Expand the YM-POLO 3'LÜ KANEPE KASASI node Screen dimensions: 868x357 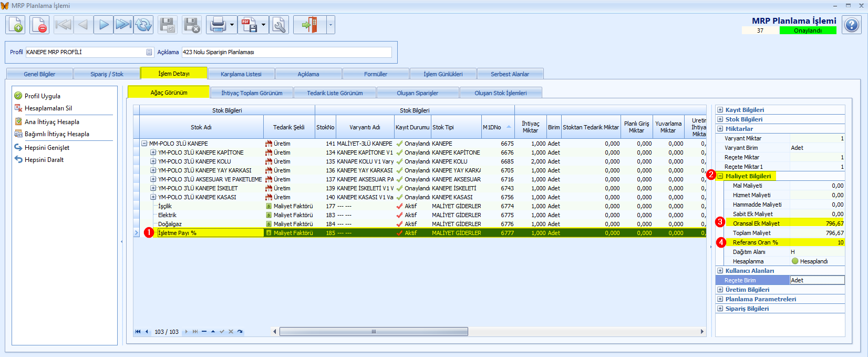pyautogui.click(x=153, y=197)
